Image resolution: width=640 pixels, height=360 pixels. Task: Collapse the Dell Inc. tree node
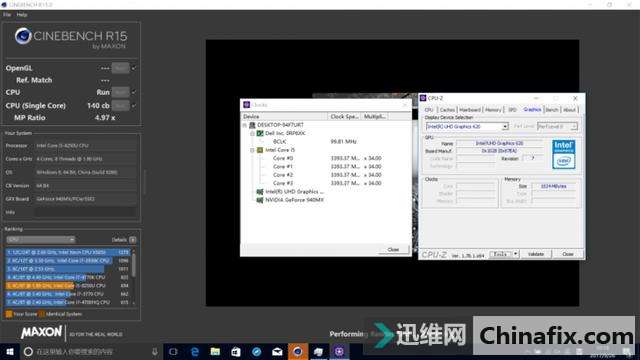point(252,133)
